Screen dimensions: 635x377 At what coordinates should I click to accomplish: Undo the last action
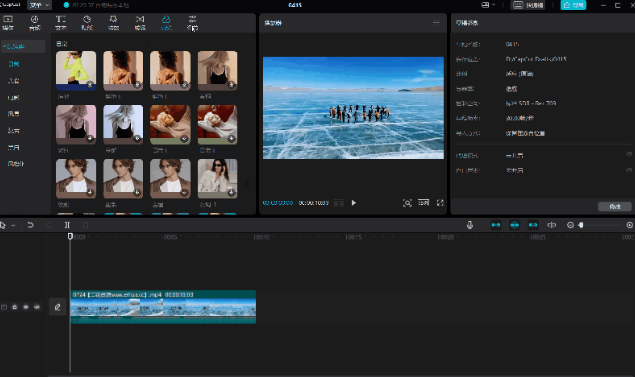point(30,225)
